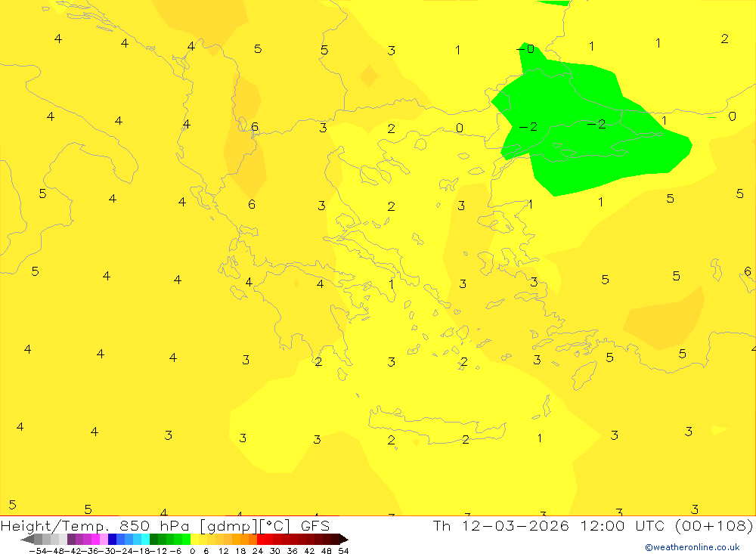
Task: Click the "GFS" model label
Action: [315, 525]
